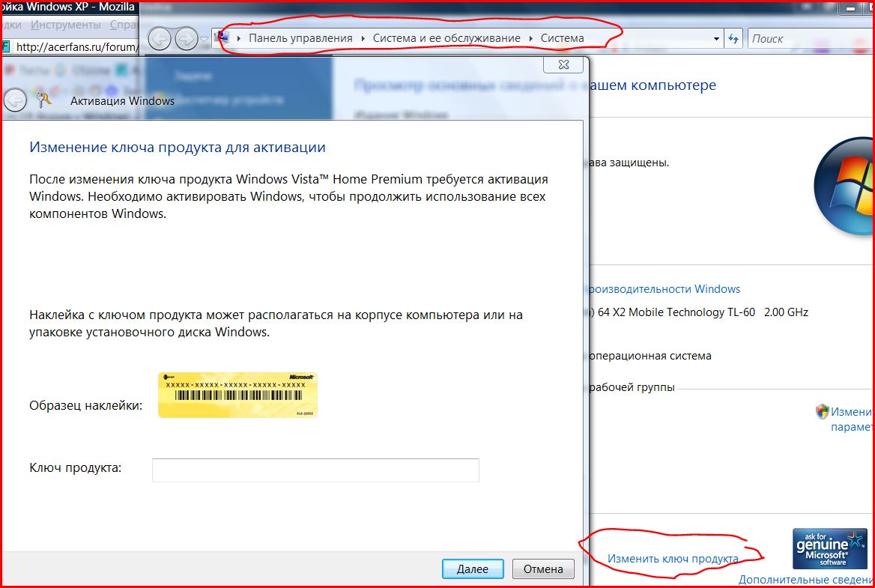Click heading Изменение ключа продукта для активации
Viewport: 875px width, 588px height.
178,148
